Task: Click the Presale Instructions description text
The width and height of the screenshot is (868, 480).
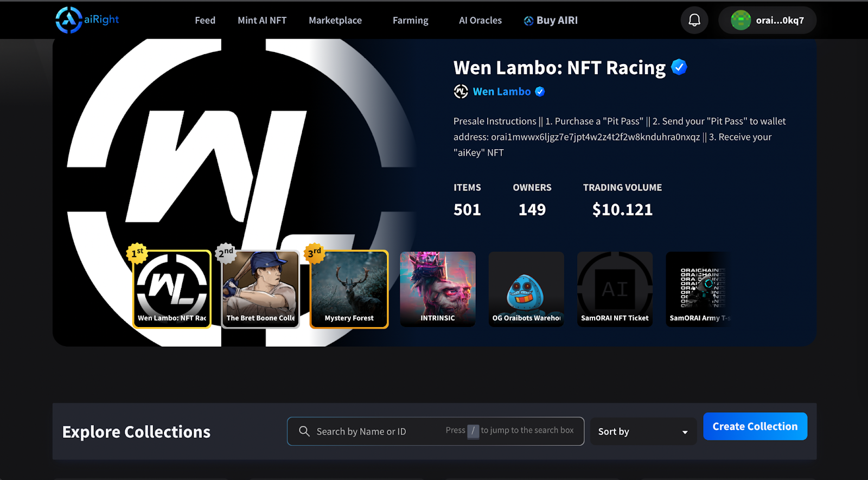Action: [x=620, y=137]
